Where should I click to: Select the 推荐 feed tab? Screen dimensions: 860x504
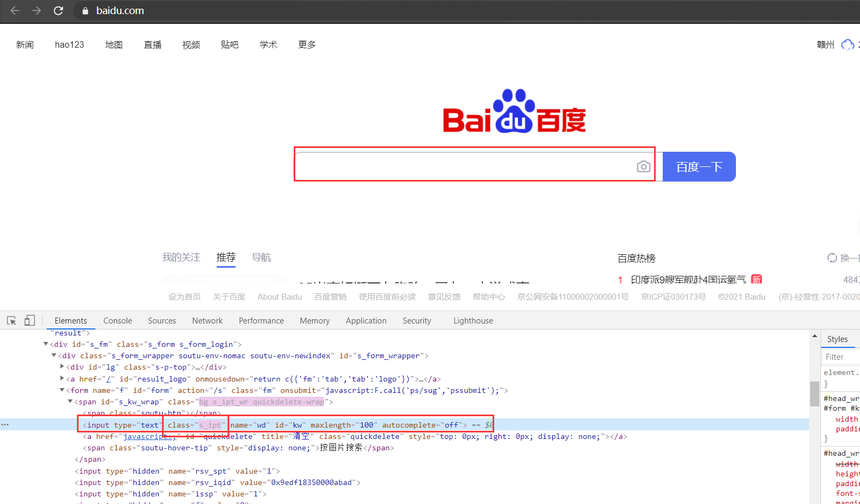(226, 257)
